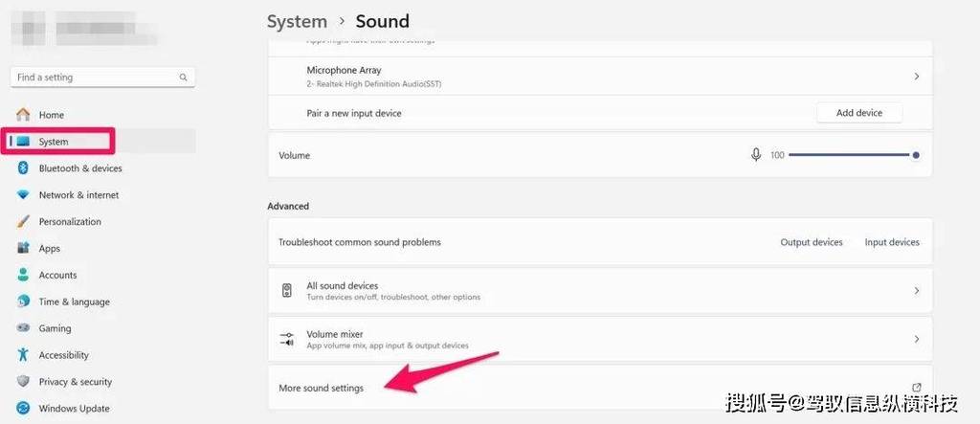Open external link icon for More sound settings
980x424 pixels.
point(916,388)
